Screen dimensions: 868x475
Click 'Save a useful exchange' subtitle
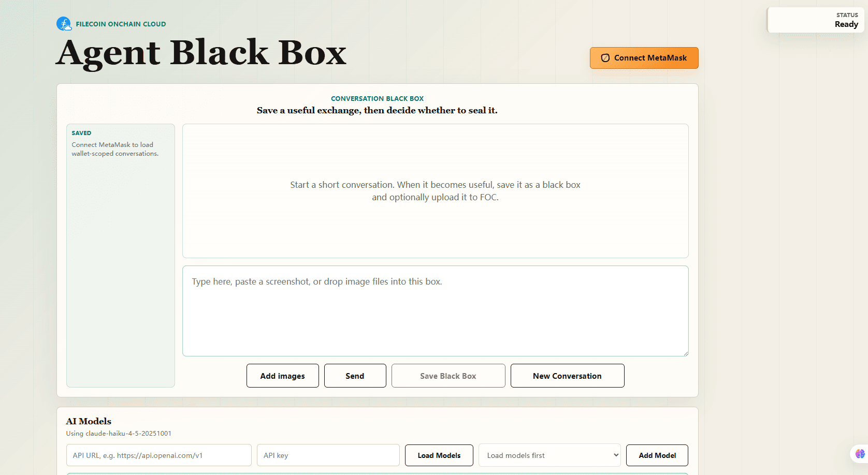click(x=377, y=110)
